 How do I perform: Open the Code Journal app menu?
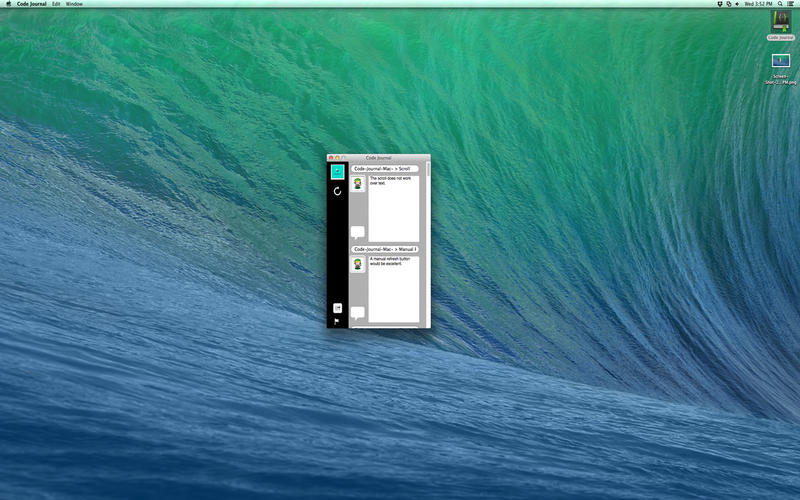[32, 4]
